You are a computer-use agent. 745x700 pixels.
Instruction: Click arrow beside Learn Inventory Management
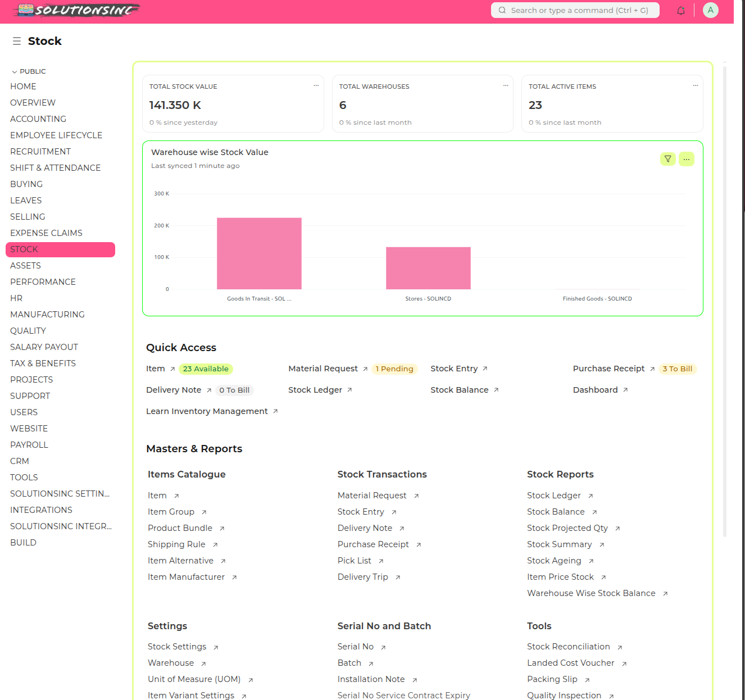(x=275, y=411)
